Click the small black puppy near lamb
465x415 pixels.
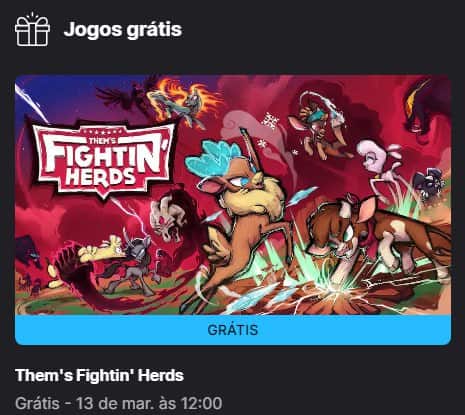pyautogui.click(x=428, y=183)
